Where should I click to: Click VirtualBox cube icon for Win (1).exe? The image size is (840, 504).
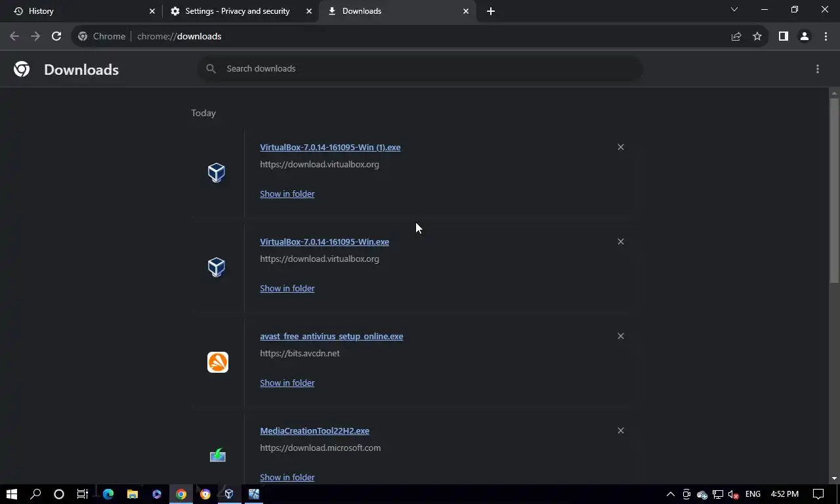(x=217, y=173)
